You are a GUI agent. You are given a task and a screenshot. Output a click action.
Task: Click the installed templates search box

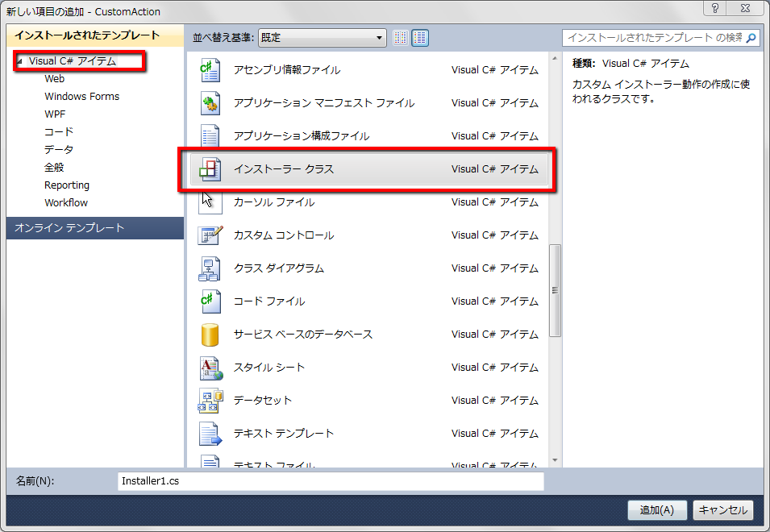pos(661,38)
